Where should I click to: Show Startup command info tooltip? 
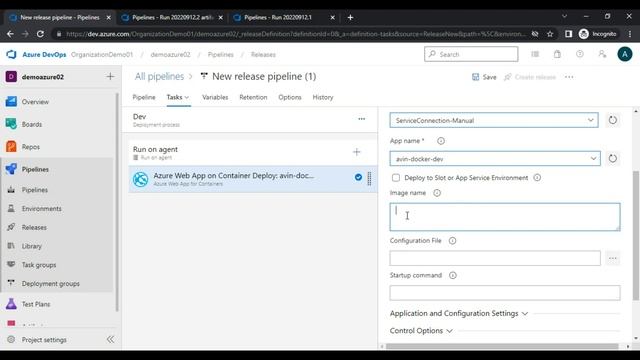pos(453,275)
